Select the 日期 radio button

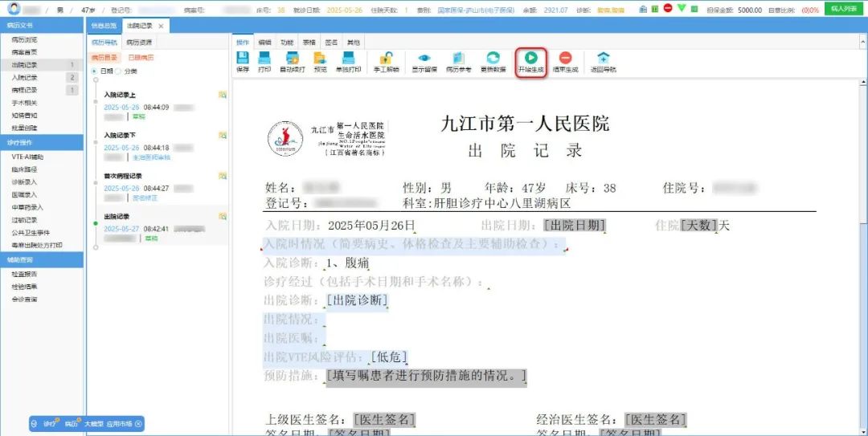(94, 71)
